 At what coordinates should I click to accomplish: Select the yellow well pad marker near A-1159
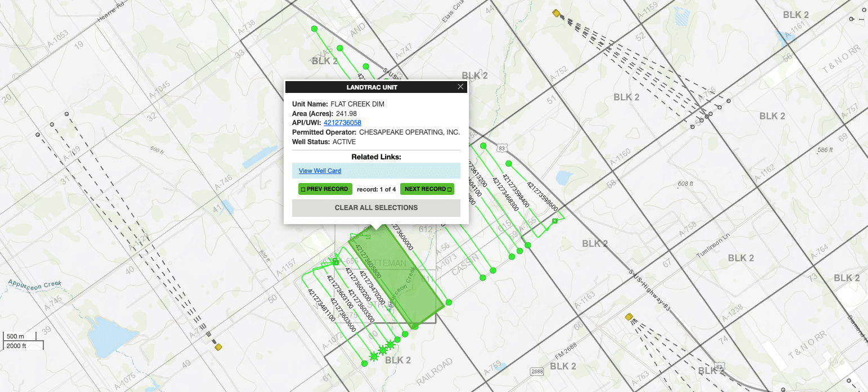(556, 13)
